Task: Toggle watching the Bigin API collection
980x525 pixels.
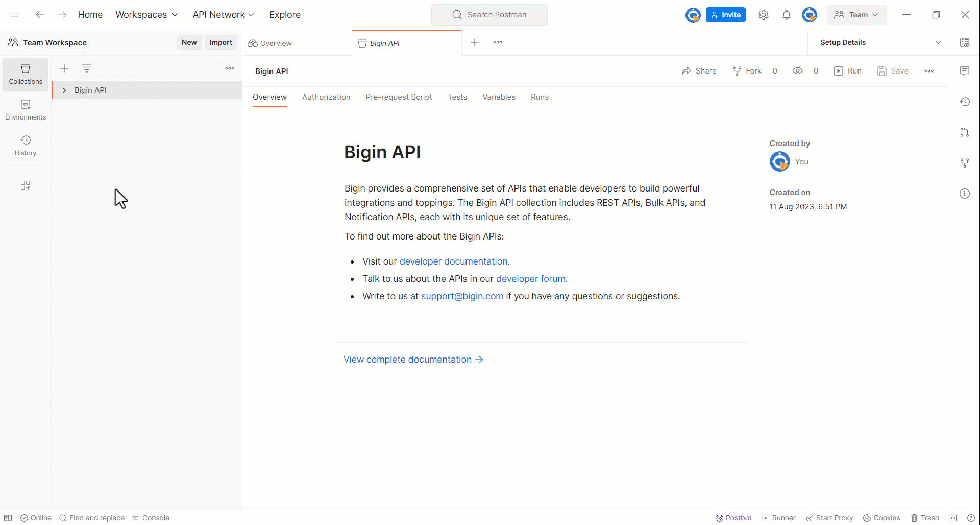Action: [798, 71]
